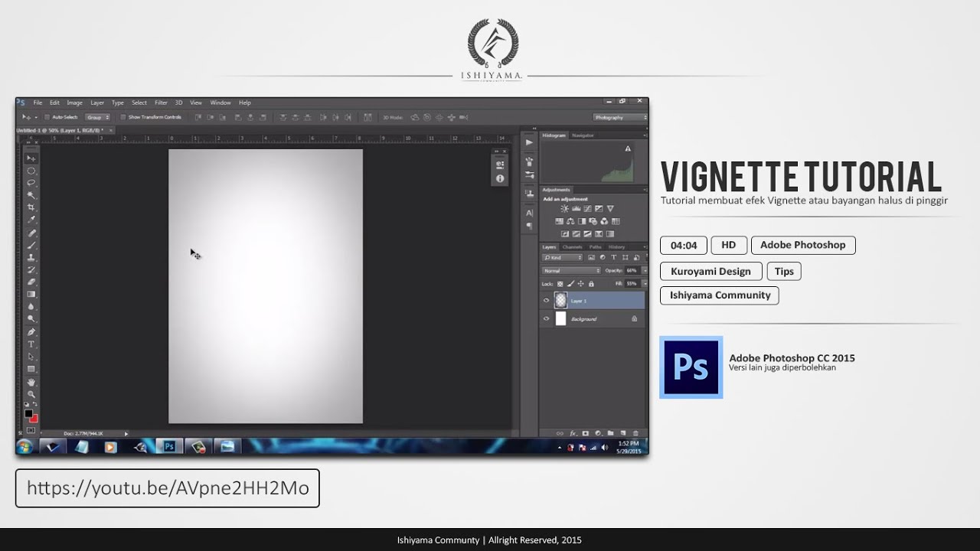
Task: Select the Healing Brush tool
Action: click(x=31, y=233)
